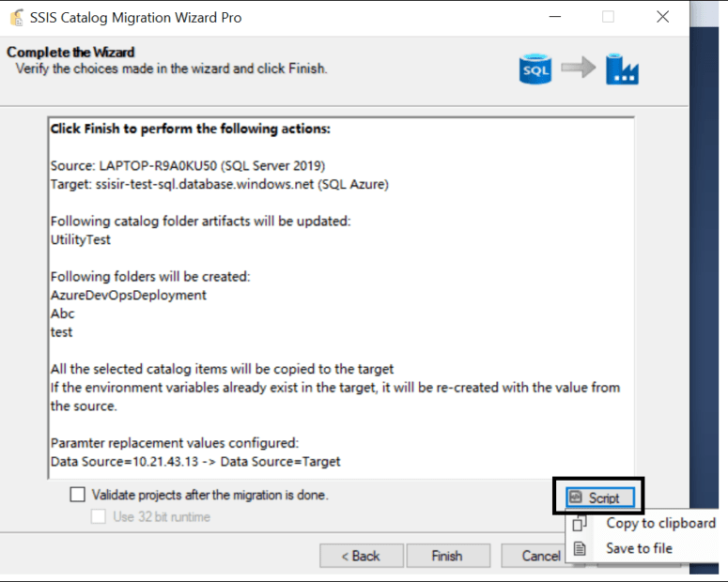Click inside the summary actions text box

pyautogui.click(x=341, y=298)
